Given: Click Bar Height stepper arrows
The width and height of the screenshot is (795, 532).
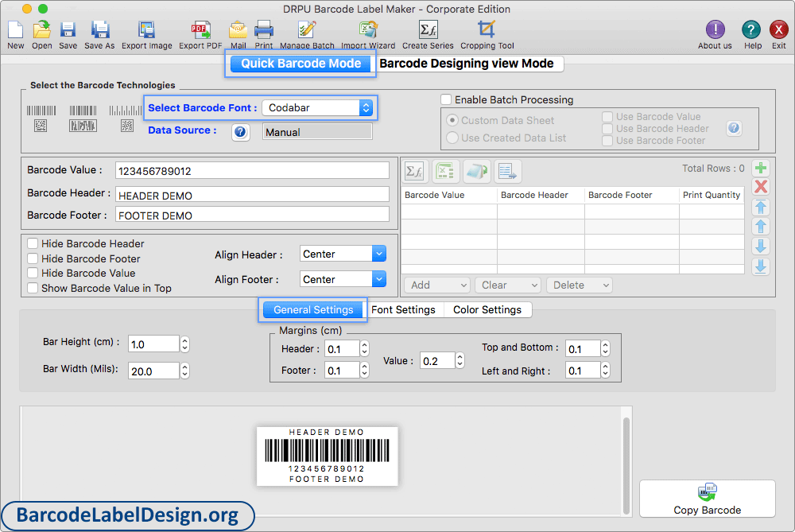Looking at the screenshot, I should coord(184,344).
